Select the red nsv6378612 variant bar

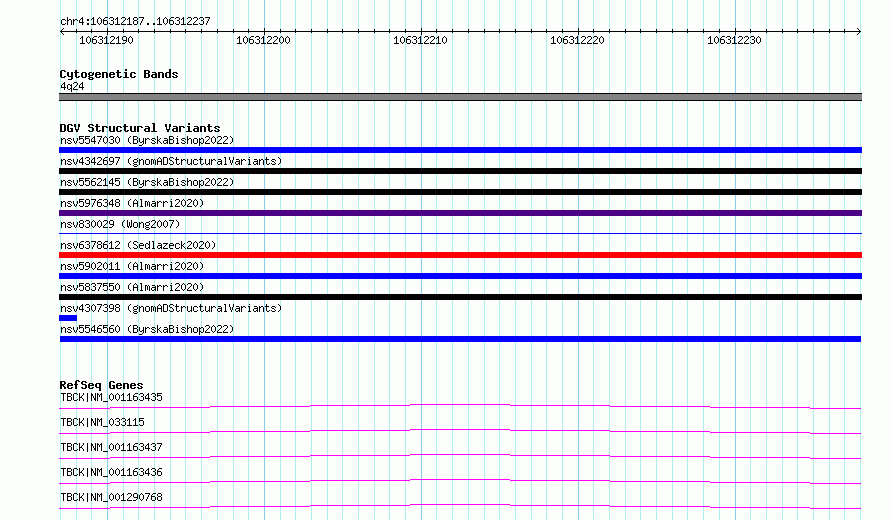click(460, 255)
